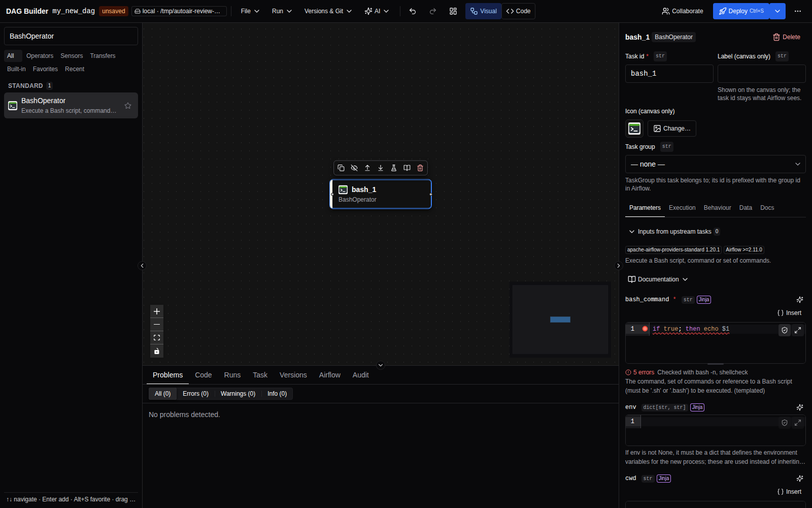Click the Deploy button
This screenshot has height=508, width=812.
click(741, 11)
